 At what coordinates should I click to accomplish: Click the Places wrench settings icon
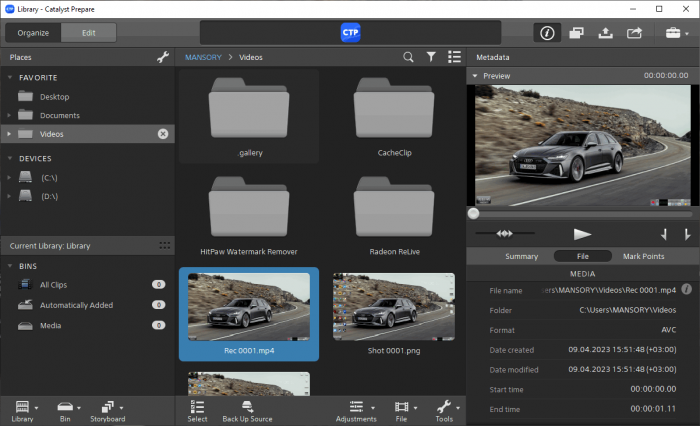[163, 57]
